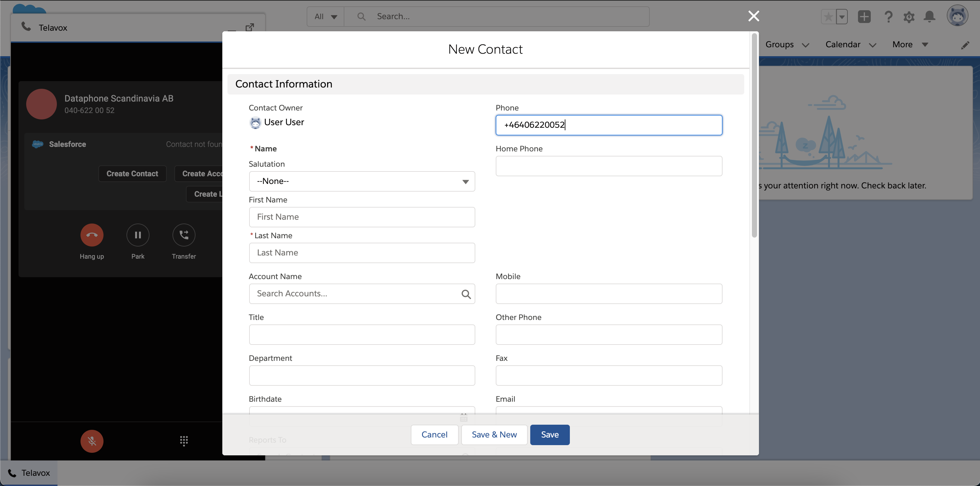Open the notifications bell
This screenshot has height=486, width=980.
point(930,17)
